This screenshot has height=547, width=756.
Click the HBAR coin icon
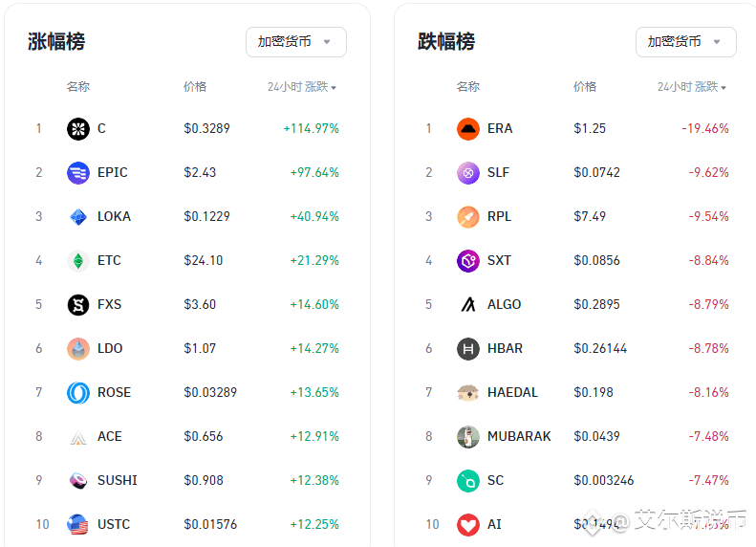[x=468, y=348]
